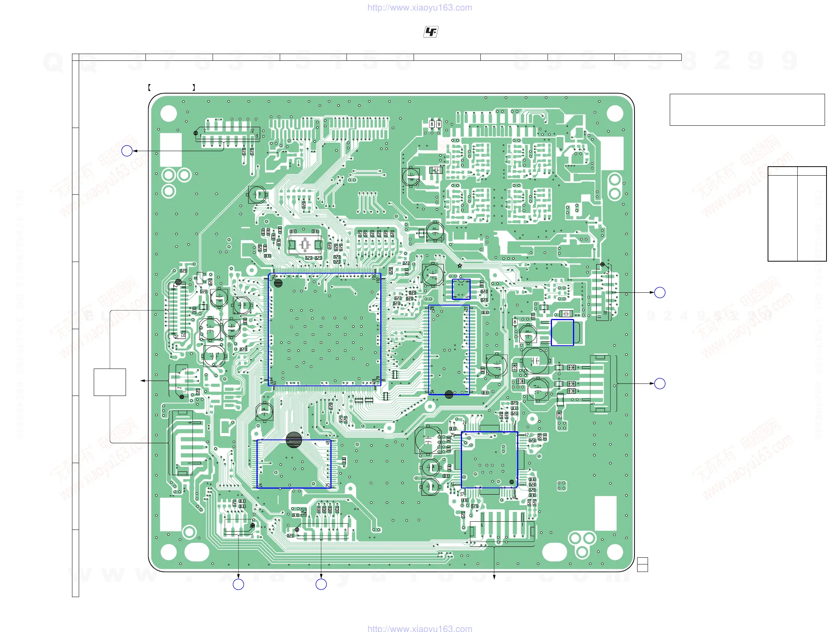Click the empty note box at upper right
This screenshot has height=632, width=840.
[747, 110]
